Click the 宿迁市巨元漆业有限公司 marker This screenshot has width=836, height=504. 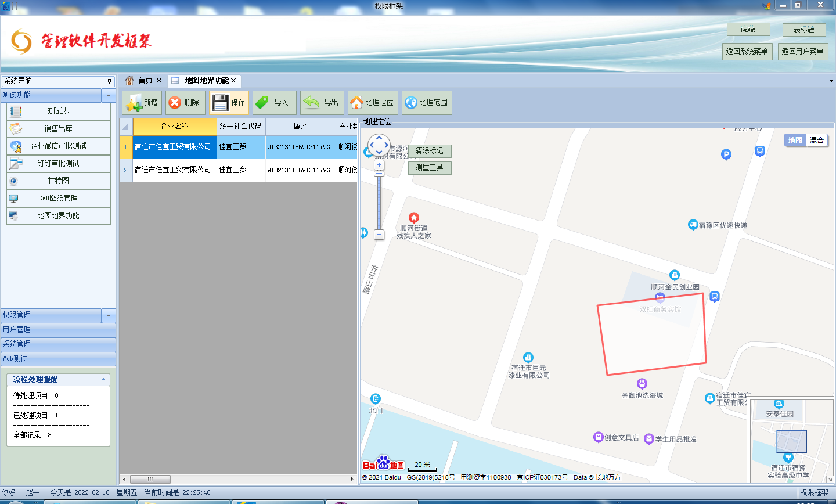(x=528, y=357)
